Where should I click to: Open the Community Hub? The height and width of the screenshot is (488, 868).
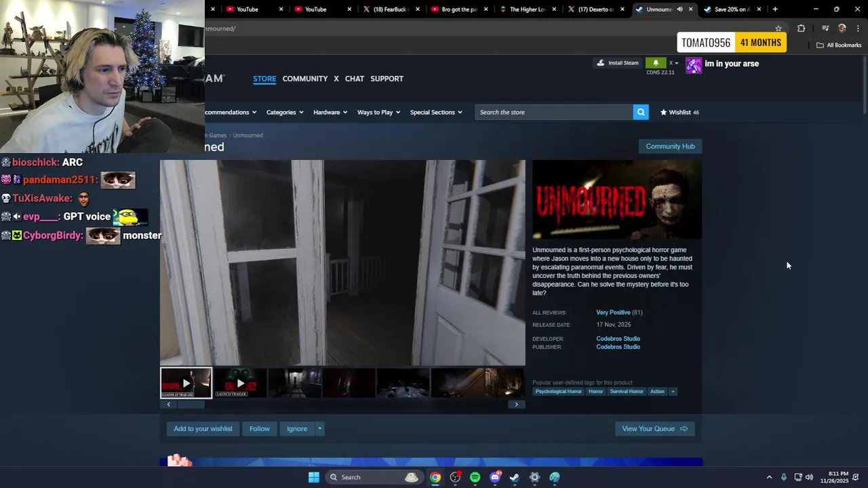[x=670, y=146]
